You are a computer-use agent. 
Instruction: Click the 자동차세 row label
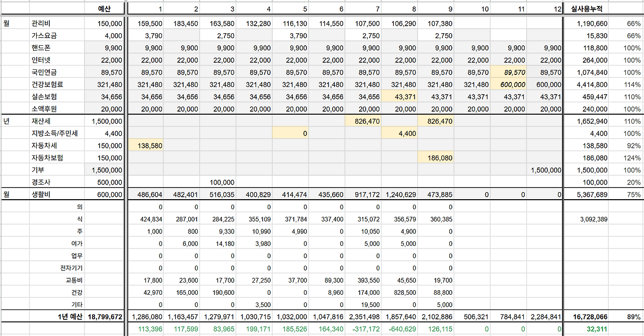pyautogui.click(x=44, y=146)
